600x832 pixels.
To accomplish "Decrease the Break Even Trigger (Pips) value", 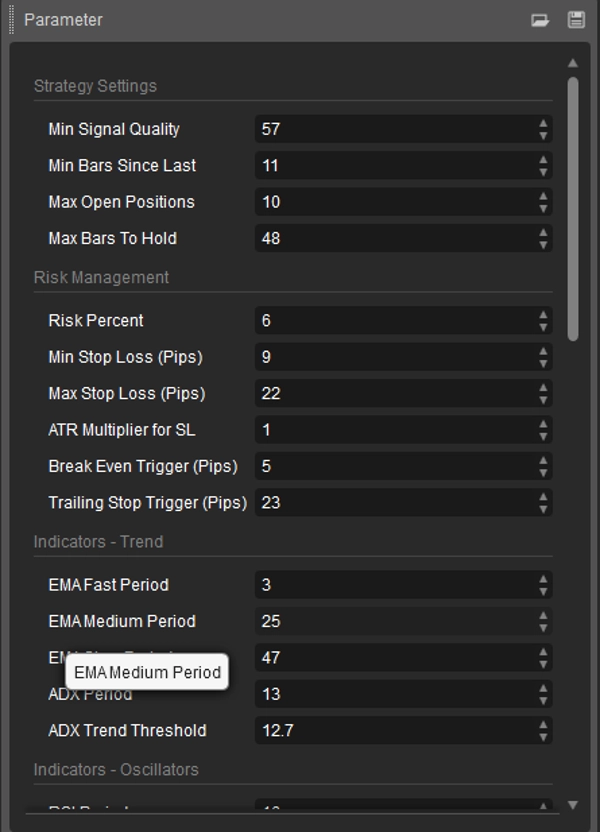I will pos(541,470).
